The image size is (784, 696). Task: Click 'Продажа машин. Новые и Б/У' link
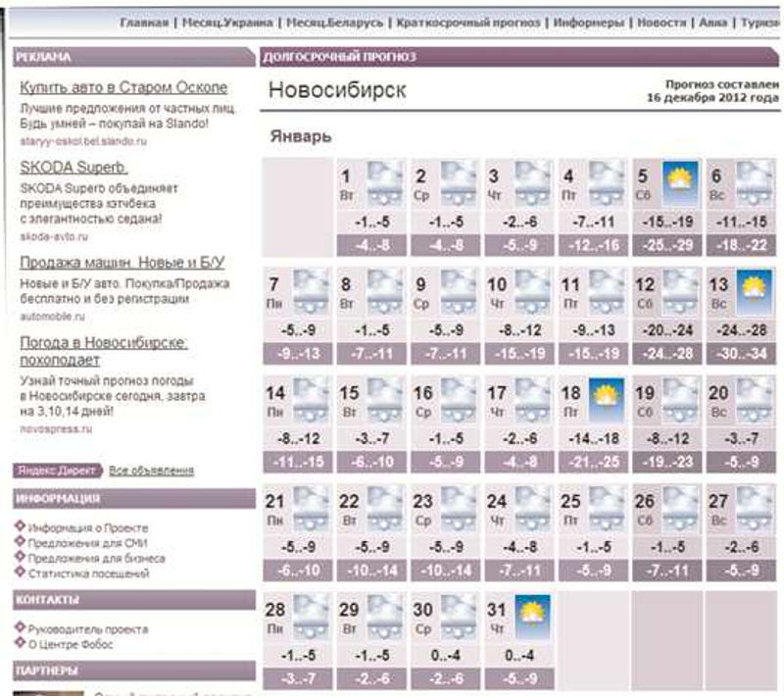pyautogui.click(x=122, y=263)
